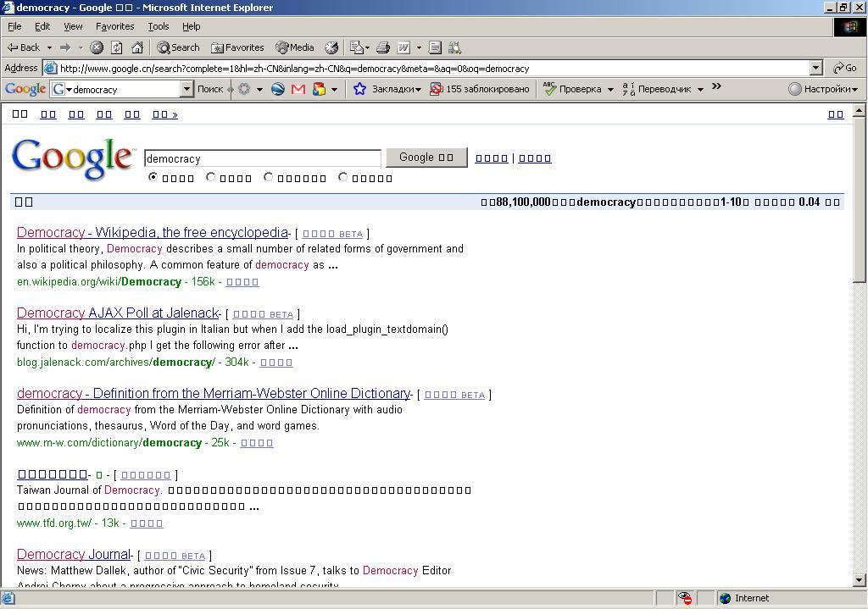Open the IE Search pane button
The image size is (868, 609).
coord(178,47)
